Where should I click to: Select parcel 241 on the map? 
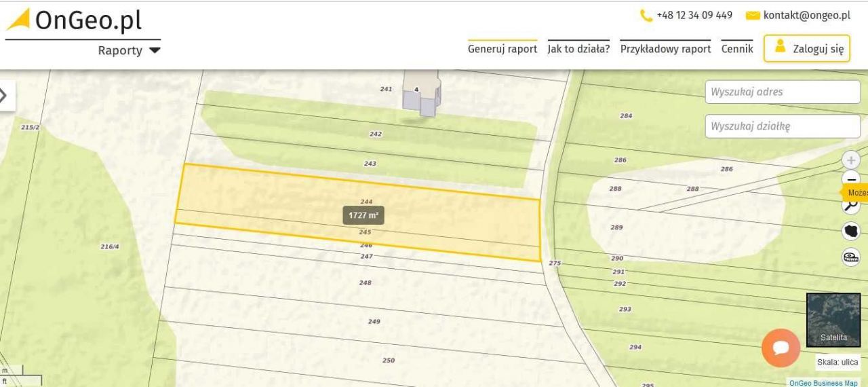(386, 89)
